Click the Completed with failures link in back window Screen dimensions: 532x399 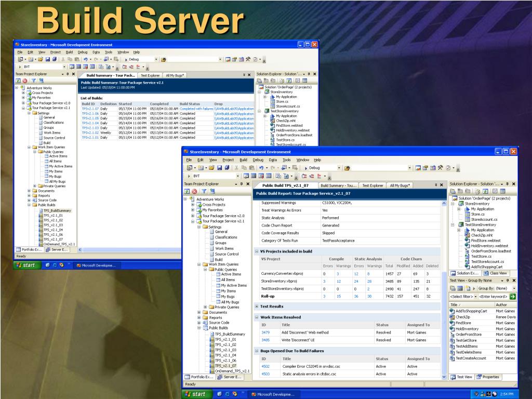(196, 109)
